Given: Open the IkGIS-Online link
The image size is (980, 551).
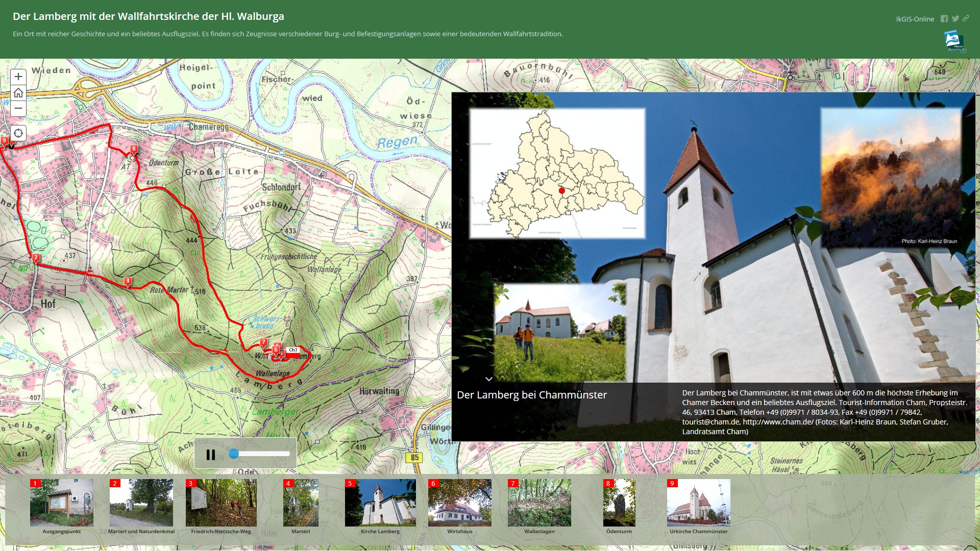Looking at the screenshot, I should coord(915,19).
